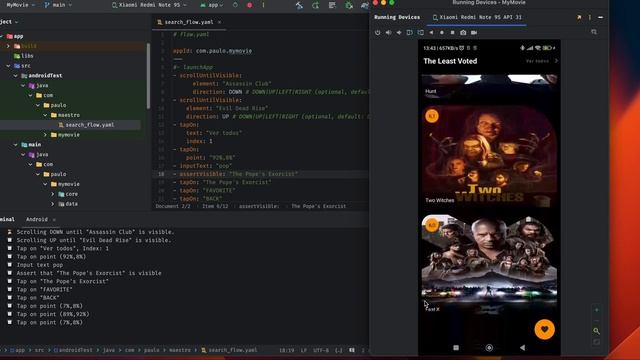Tap the phone's back navigation triangle
Screen dimensions: 640x360
pos(522,347)
